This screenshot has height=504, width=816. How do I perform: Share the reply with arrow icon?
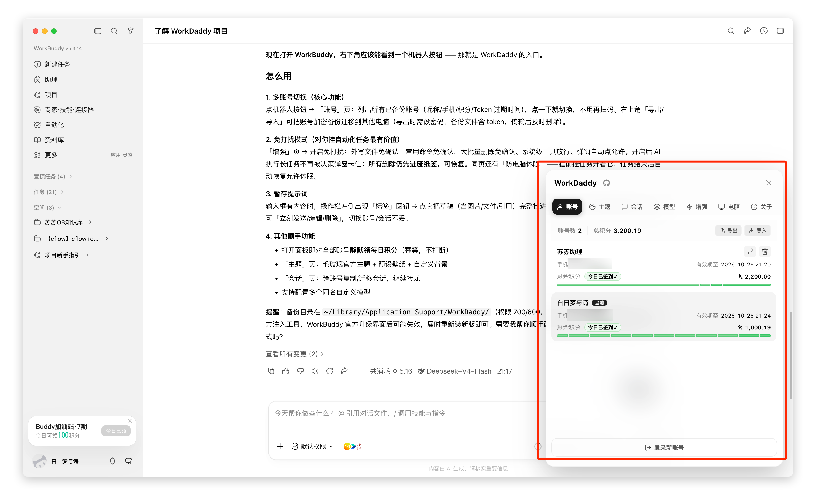344,371
